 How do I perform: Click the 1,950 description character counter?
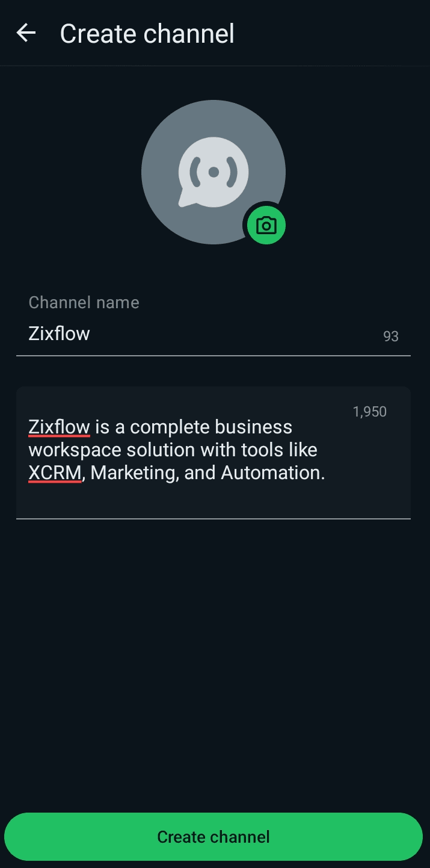[x=369, y=412]
